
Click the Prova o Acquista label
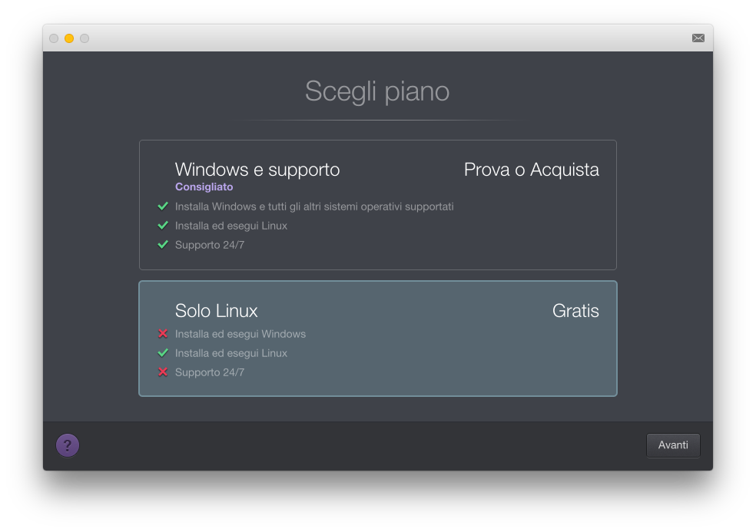[531, 170]
